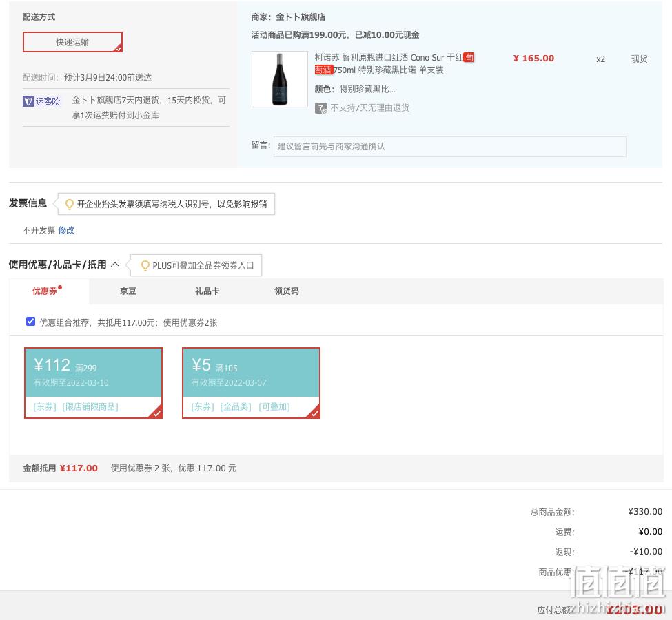Image resolution: width=672 pixels, height=620 pixels.
Task: Switch to the 领货码 tab
Action: tap(286, 291)
